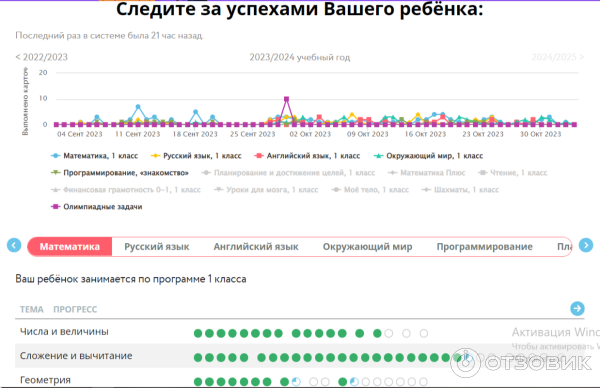Enable Чтение, 1 класс legend series
Image resolution: width=600 pixels, height=388 pixels.
[x=513, y=173]
